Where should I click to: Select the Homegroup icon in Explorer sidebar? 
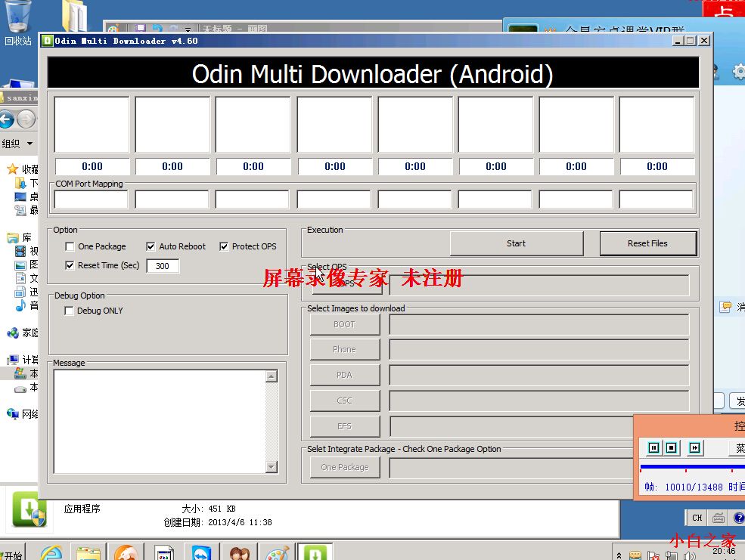coord(13,333)
